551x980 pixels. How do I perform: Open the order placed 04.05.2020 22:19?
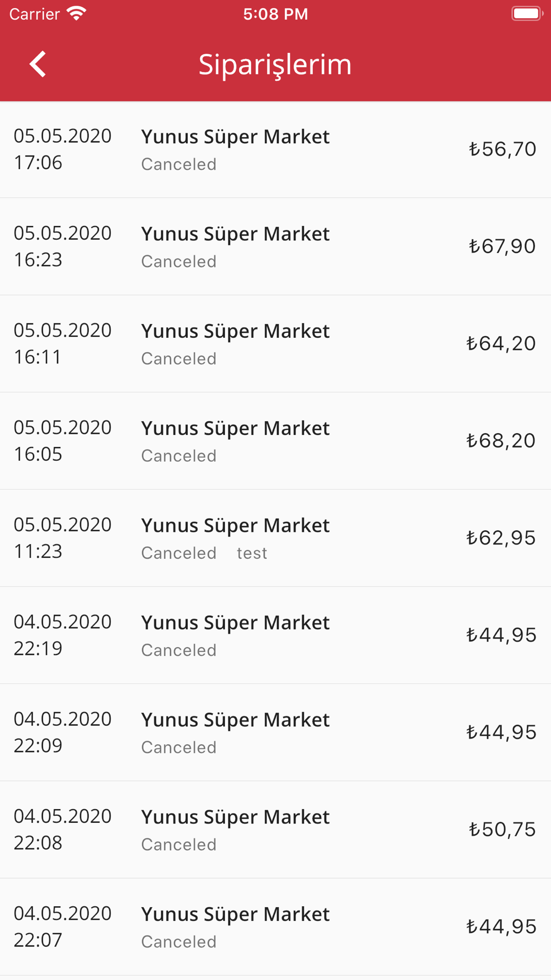(275, 636)
